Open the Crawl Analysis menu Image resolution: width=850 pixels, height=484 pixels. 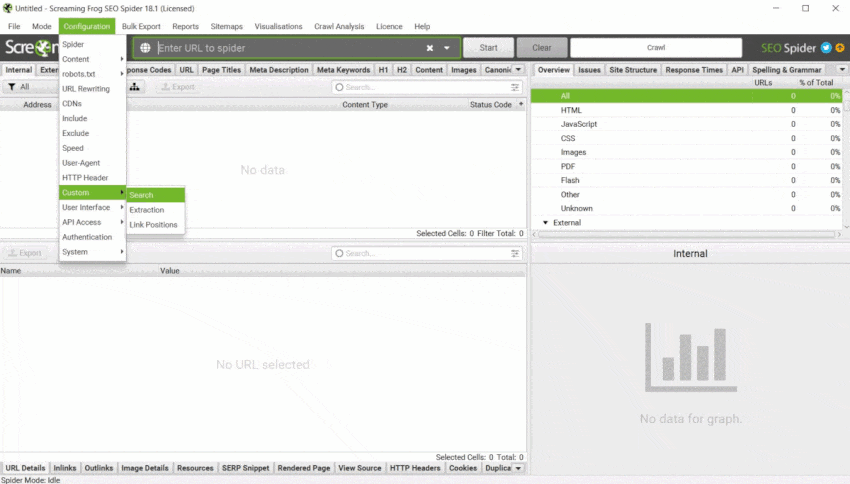click(339, 27)
